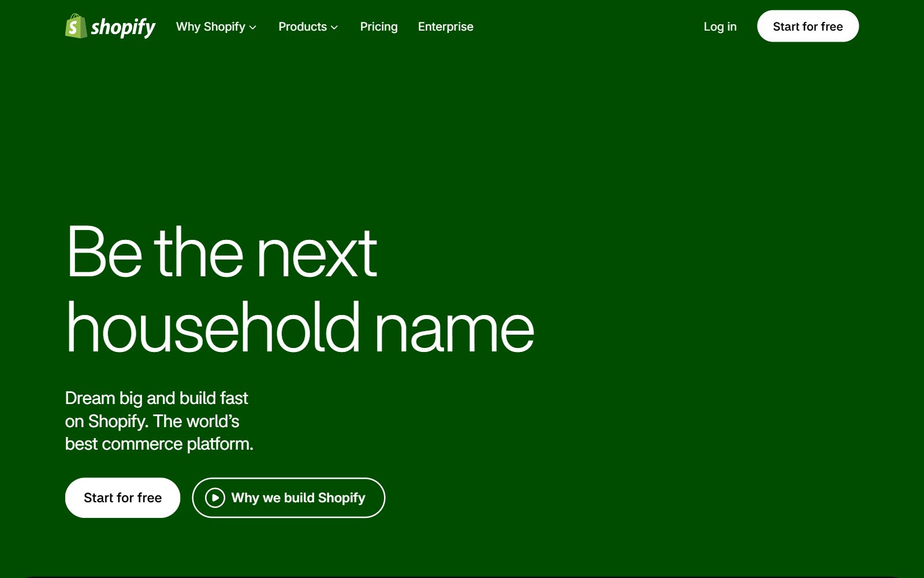
Task: Click the hero Start for free button under the tagline
Action: 122,498
